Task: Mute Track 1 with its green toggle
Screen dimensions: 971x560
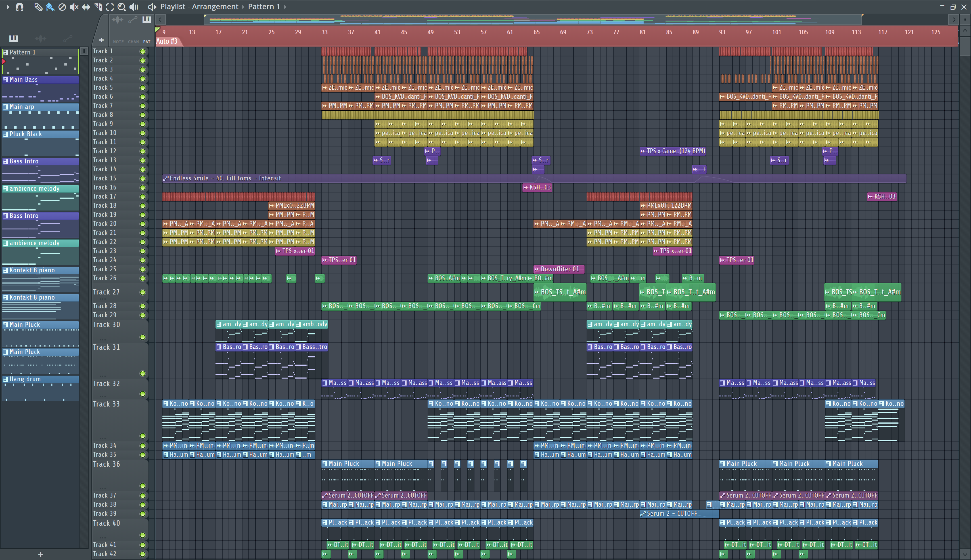Action: [143, 52]
